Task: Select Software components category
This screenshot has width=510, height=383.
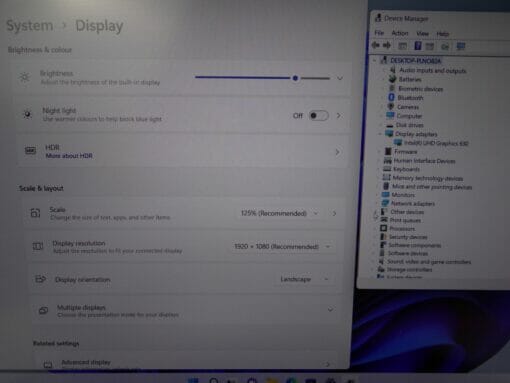Action: 415,245
